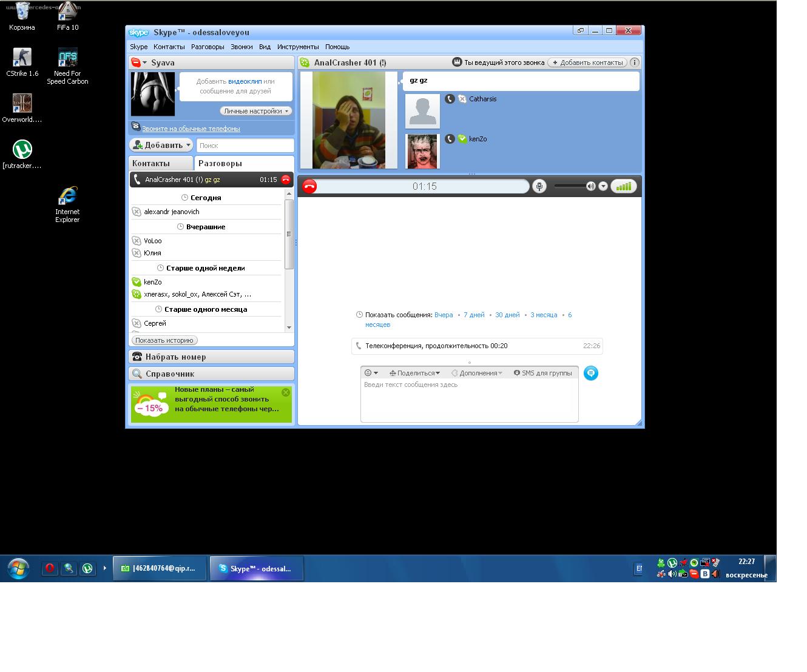Open the Помощь menu
807x672 pixels.
coord(337,47)
